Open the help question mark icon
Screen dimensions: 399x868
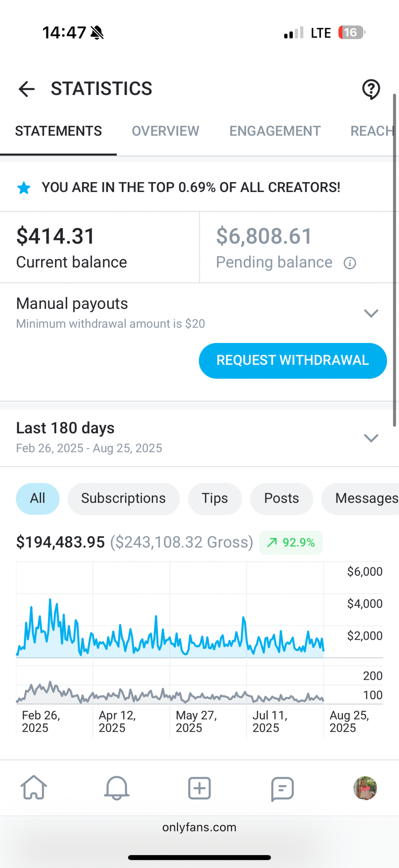371,89
